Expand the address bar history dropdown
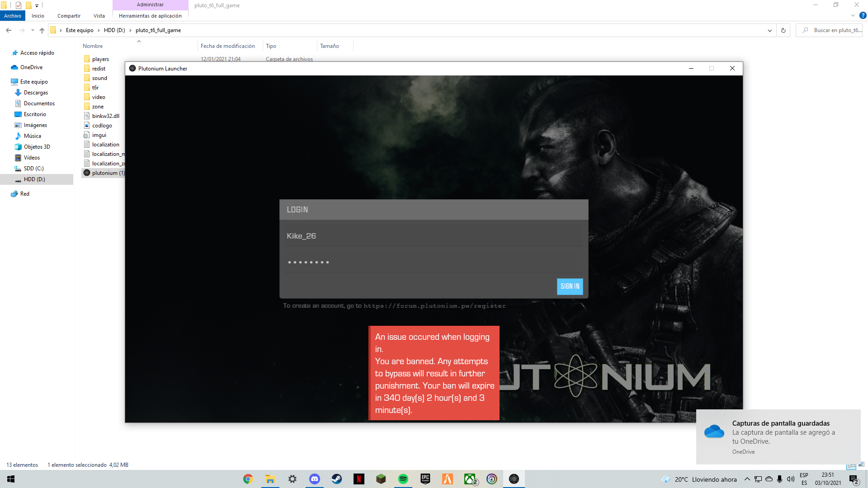This screenshot has height=488, width=868. click(770, 30)
